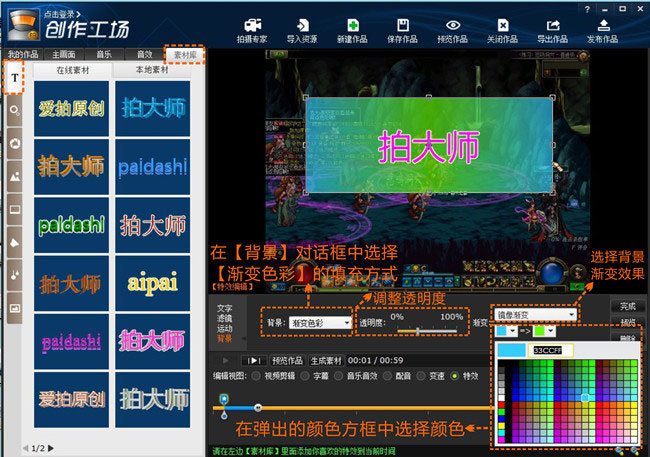Switch to the 素材库 tab

click(x=185, y=55)
